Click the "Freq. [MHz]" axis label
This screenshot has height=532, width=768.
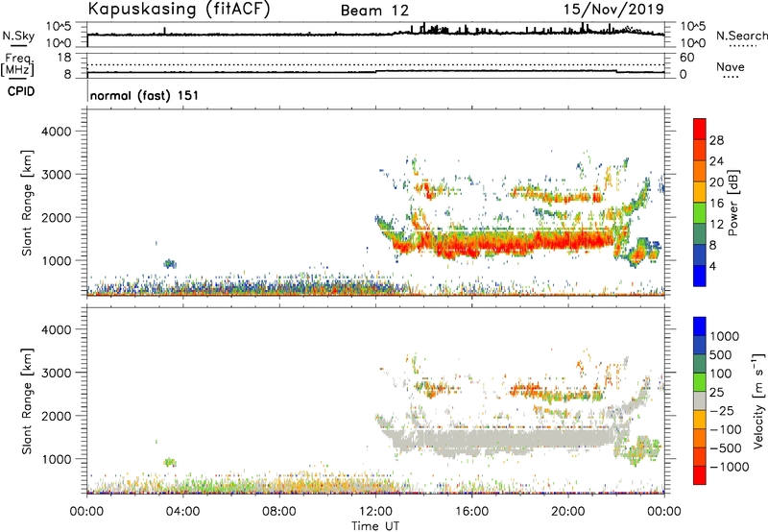click(x=18, y=65)
